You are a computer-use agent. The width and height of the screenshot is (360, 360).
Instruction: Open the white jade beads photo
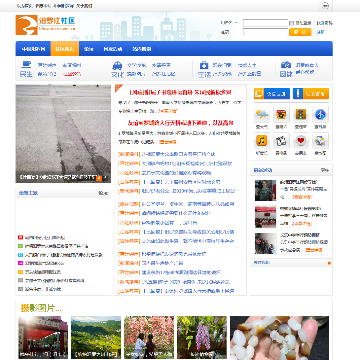(x=280, y=338)
